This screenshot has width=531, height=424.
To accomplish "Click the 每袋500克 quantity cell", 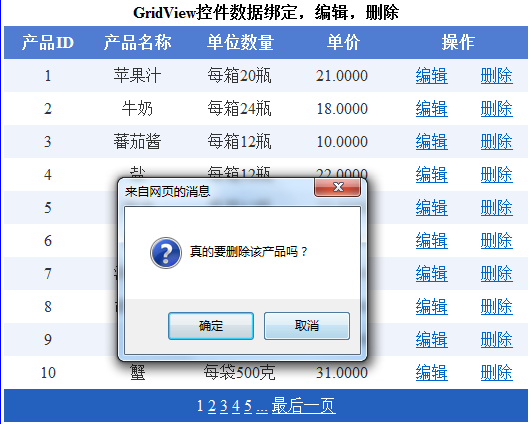I will click(x=239, y=373).
